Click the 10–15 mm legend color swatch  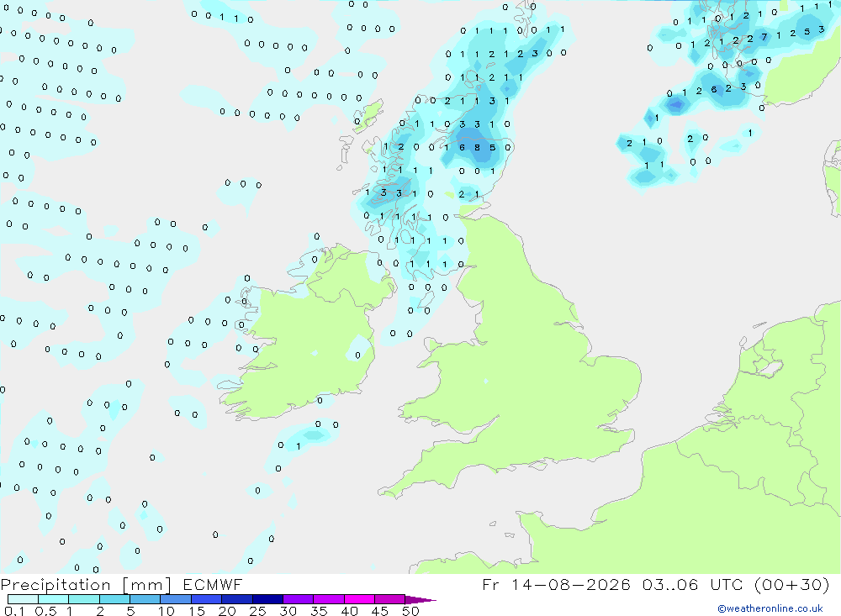click(x=176, y=599)
